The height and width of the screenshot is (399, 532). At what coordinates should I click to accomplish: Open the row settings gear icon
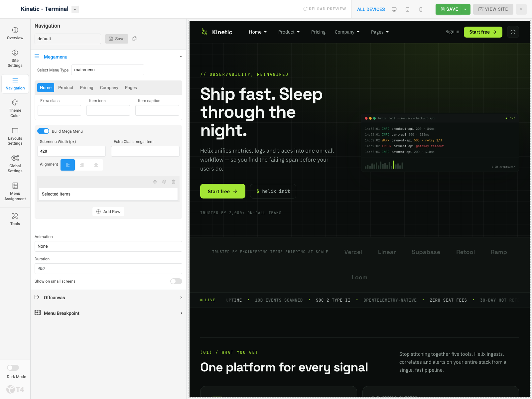(x=164, y=182)
